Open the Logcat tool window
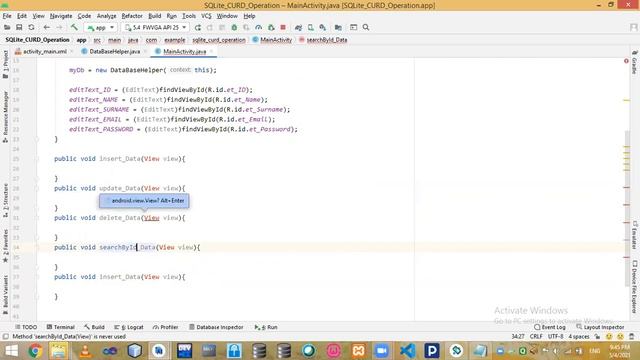 coord(129,327)
